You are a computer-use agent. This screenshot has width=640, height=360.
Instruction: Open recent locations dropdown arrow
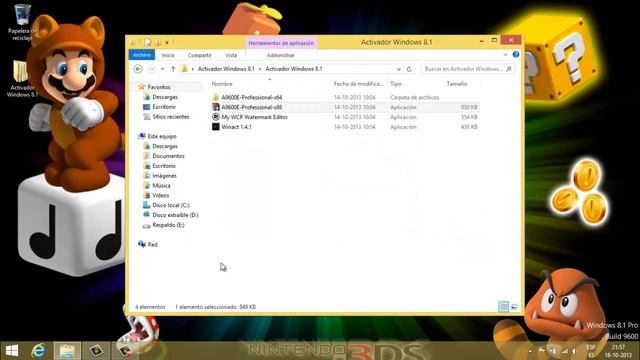coord(162,69)
